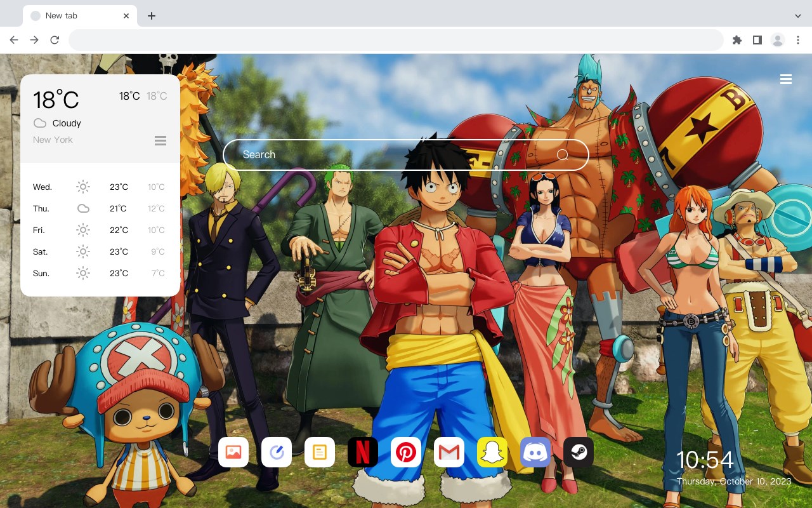Open the Snapchat shortcut
Screen dimensions: 812x508
tap(492, 452)
